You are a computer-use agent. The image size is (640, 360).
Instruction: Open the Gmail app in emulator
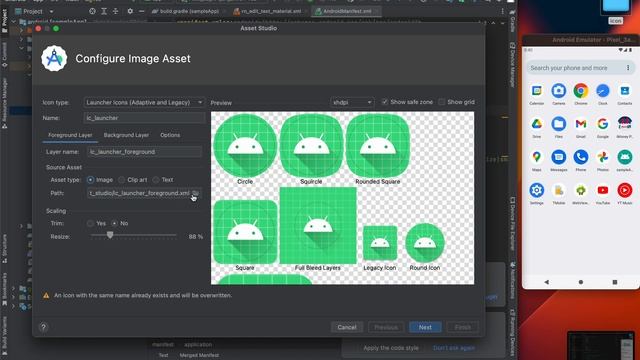581,124
